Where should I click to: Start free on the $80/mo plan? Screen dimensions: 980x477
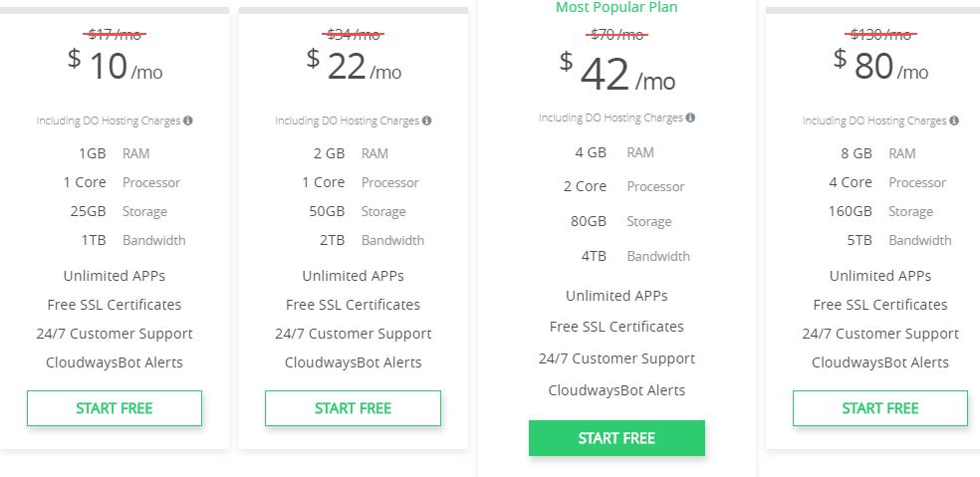880,408
